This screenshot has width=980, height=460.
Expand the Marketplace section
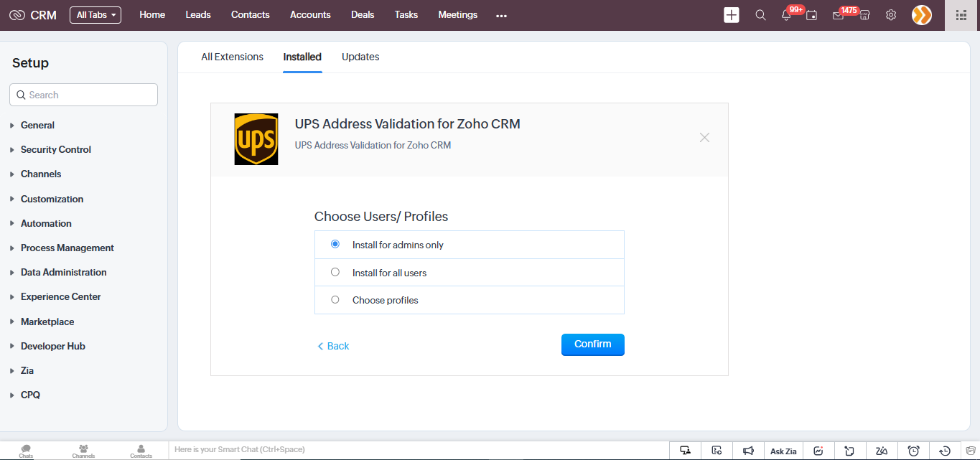(x=47, y=321)
